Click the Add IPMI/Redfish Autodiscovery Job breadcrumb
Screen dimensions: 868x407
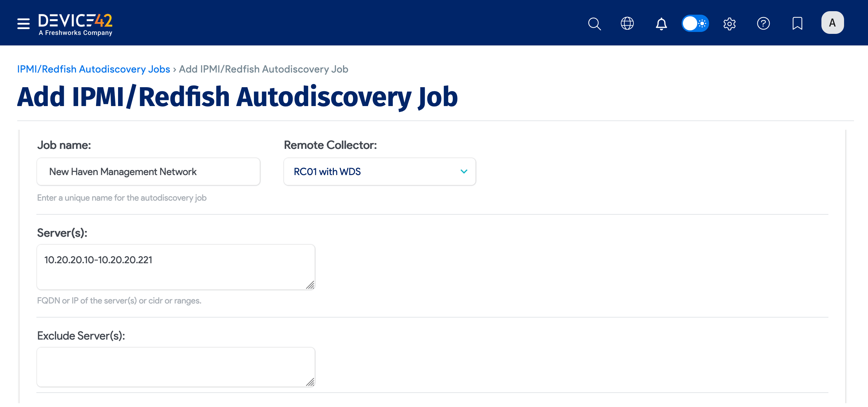[x=263, y=69]
